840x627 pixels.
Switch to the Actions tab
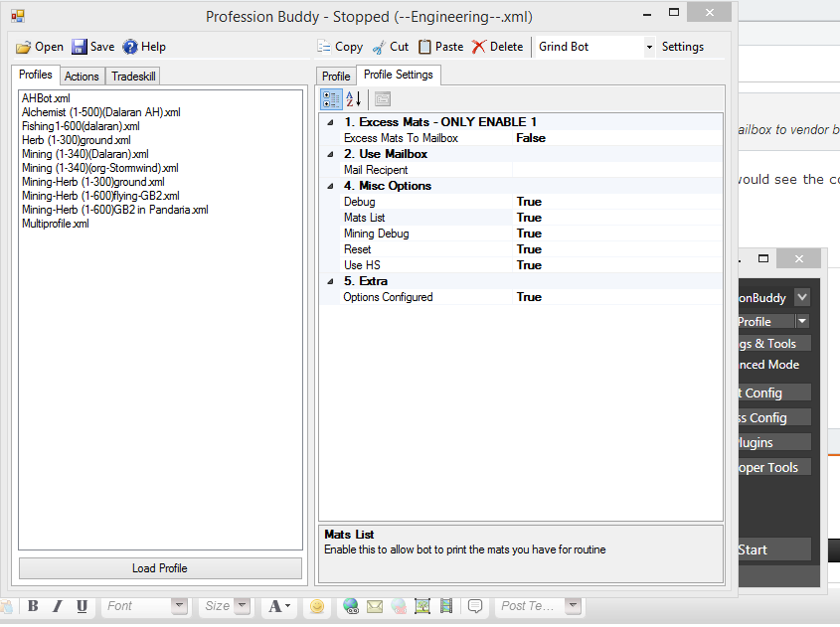[82, 77]
